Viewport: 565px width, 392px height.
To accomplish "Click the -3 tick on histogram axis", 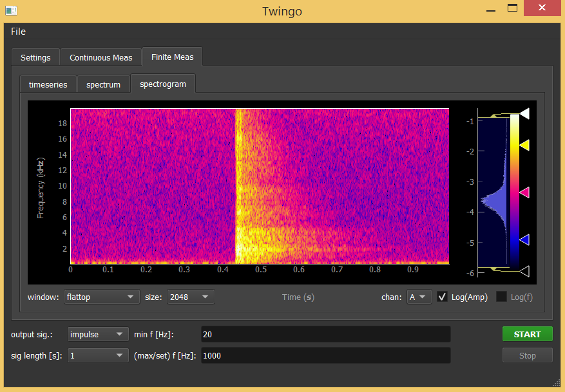I will 470,182.
